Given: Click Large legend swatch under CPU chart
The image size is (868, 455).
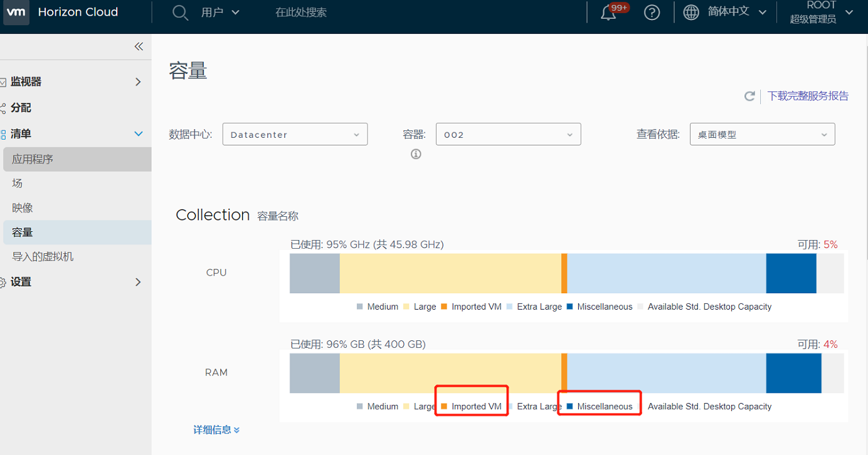Looking at the screenshot, I should [406, 306].
